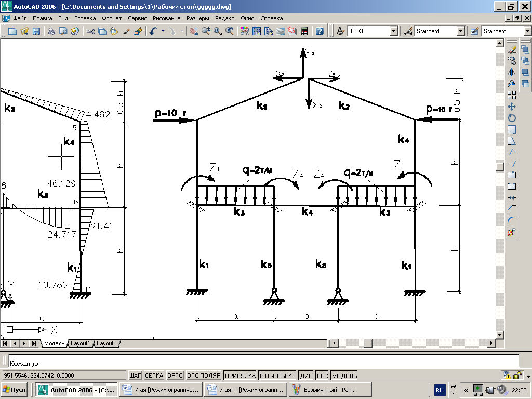The width and height of the screenshot is (532, 399).
Task: Toggle МОДЕЛЬ model/paper space
Action: (x=344, y=376)
